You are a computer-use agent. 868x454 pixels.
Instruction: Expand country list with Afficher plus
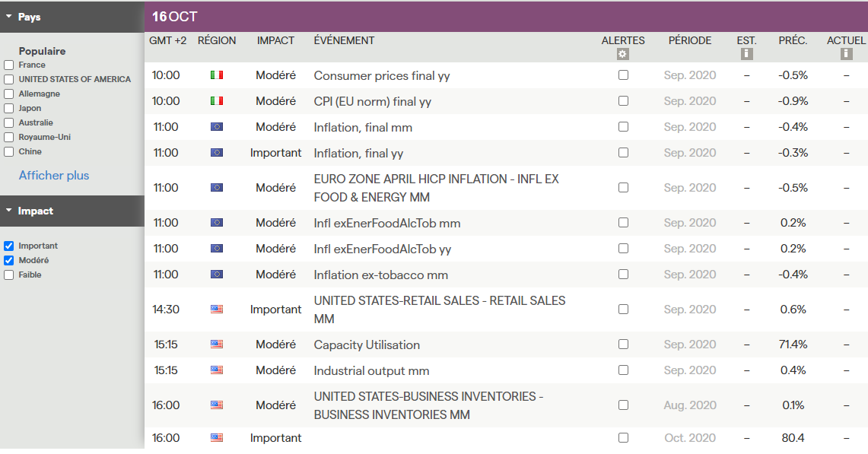54,176
